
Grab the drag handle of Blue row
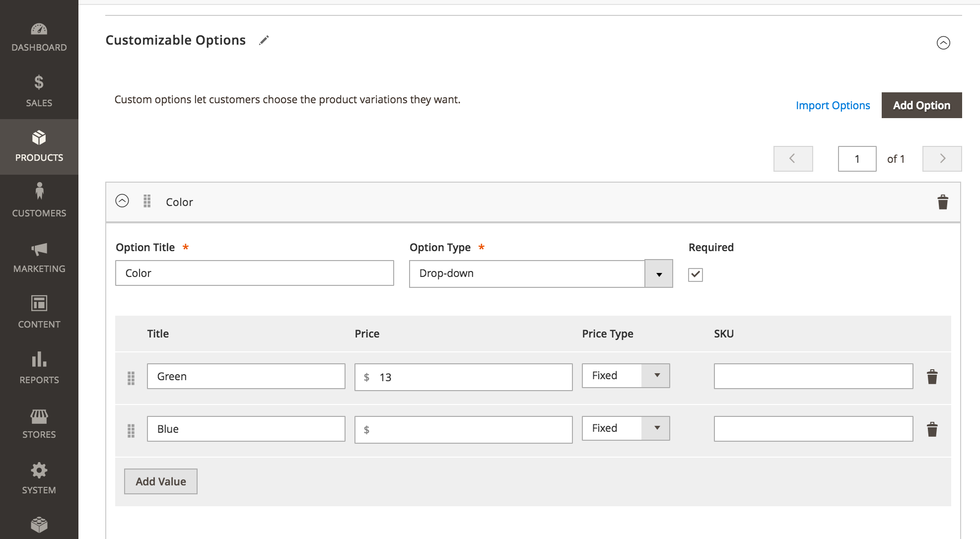pyautogui.click(x=131, y=431)
